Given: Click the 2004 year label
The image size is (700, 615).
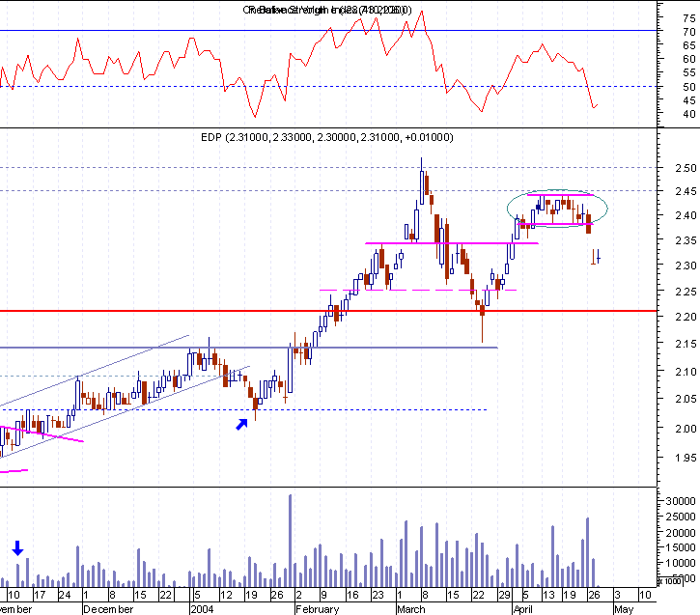Looking at the screenshot, I should tap(202, 609).
